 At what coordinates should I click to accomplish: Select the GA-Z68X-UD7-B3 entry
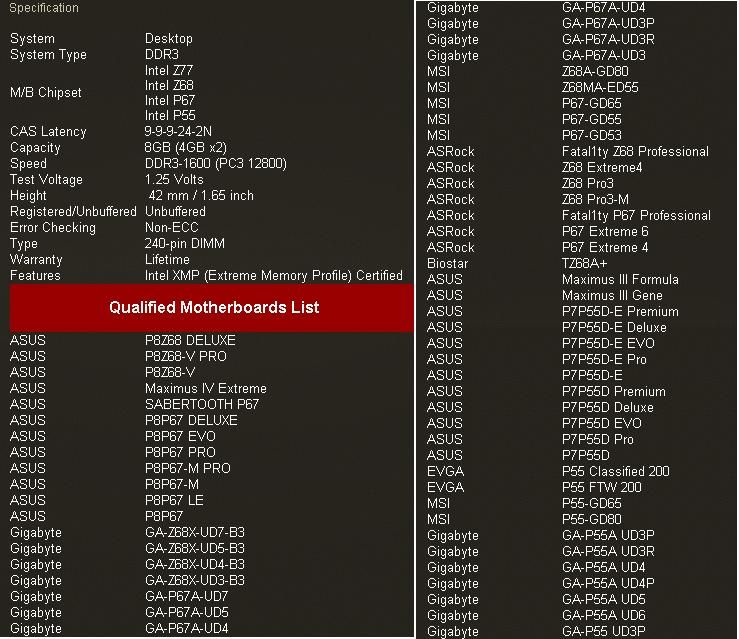195,533
